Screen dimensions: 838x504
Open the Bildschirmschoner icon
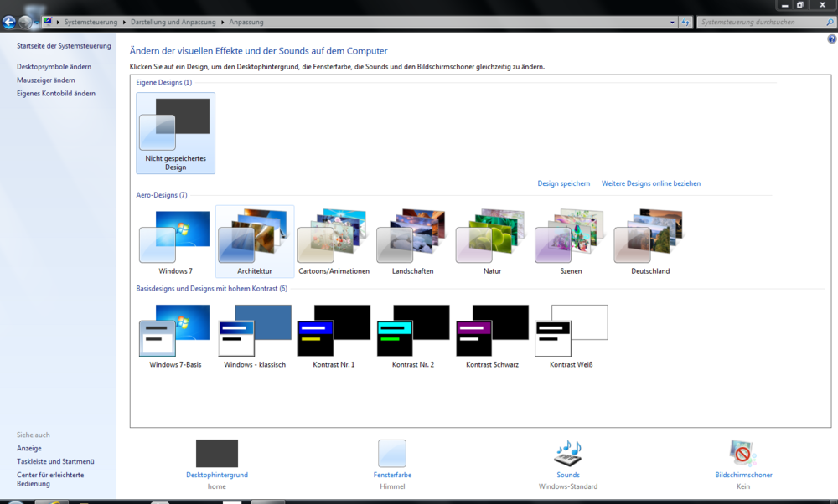(x=742, y=454)
